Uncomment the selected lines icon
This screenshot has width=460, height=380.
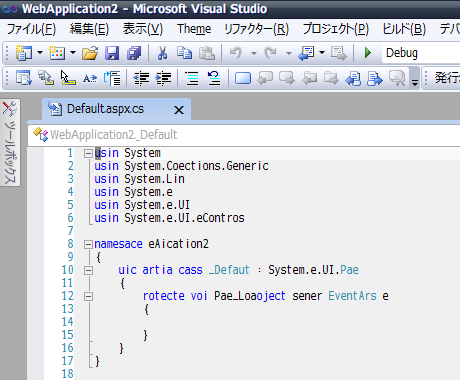214,79
